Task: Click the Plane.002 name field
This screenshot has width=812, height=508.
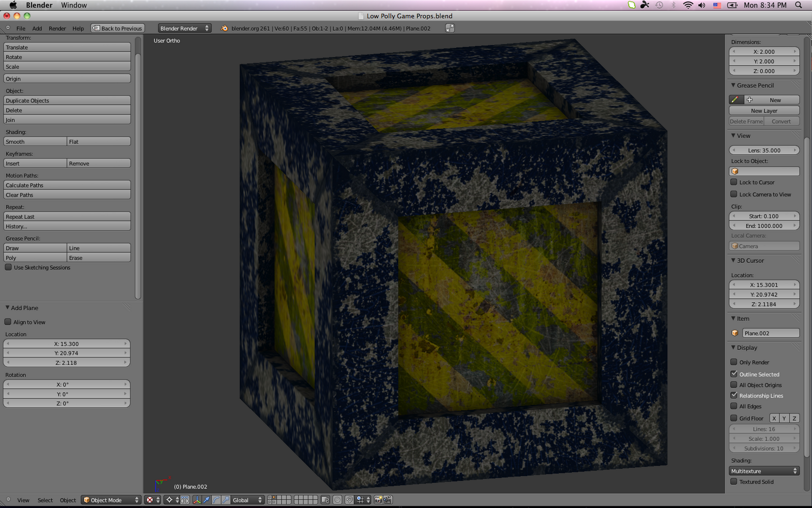Action: [771, 333]
